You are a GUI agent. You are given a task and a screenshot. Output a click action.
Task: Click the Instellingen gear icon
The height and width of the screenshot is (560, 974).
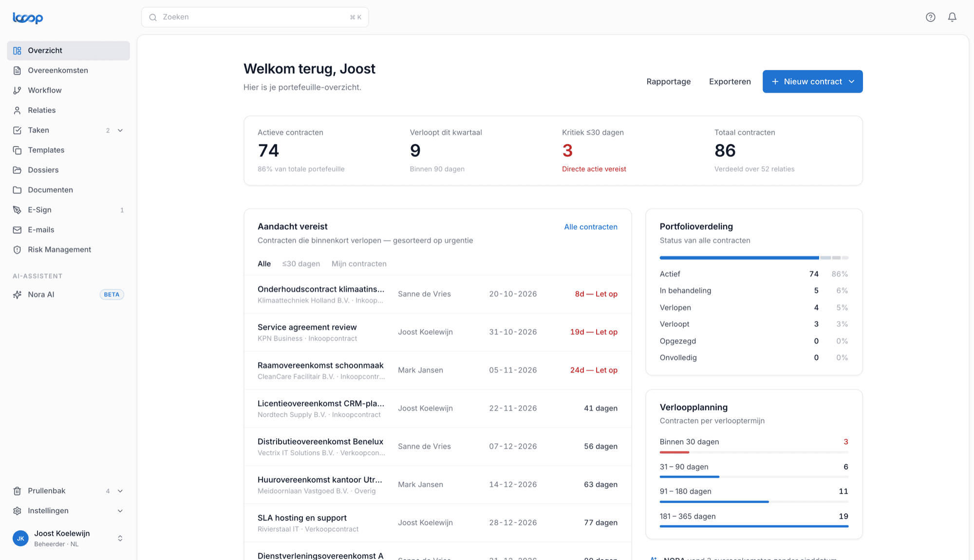coord(17,511)
